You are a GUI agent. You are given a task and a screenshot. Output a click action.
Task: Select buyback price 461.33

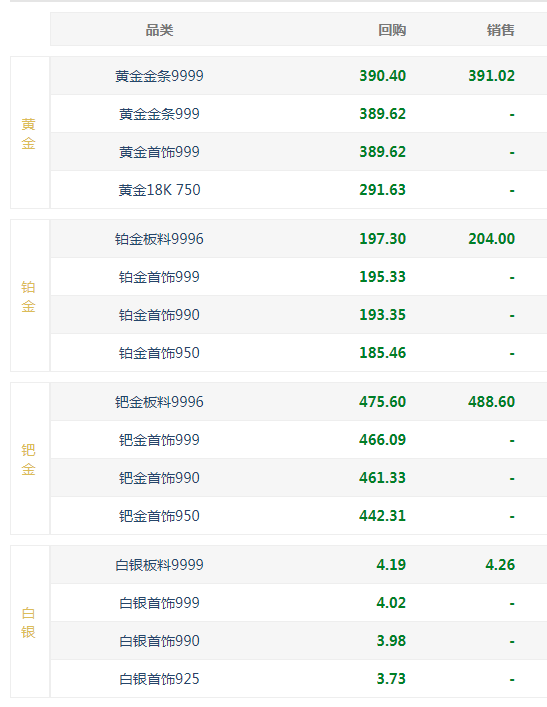click(x=382, y=478)
